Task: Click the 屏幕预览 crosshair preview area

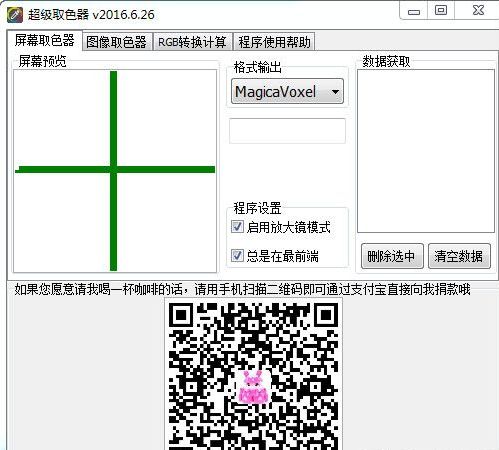Action: [x=115, y=171]
